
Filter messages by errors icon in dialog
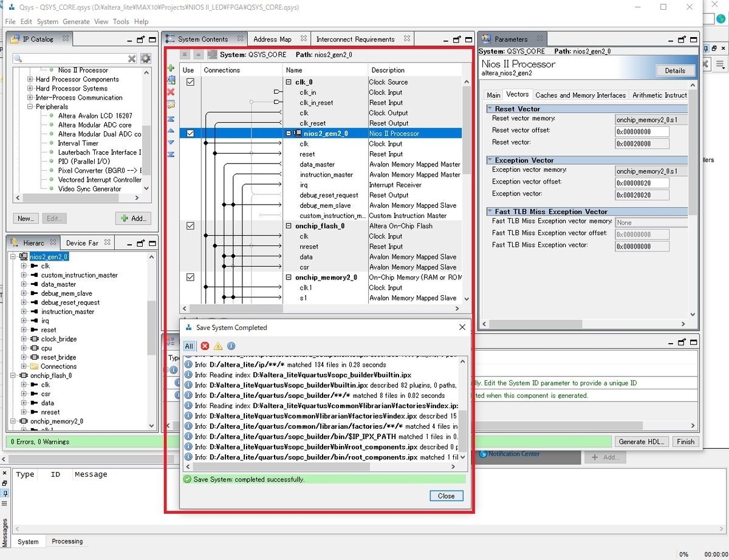(x=205, y=346)
